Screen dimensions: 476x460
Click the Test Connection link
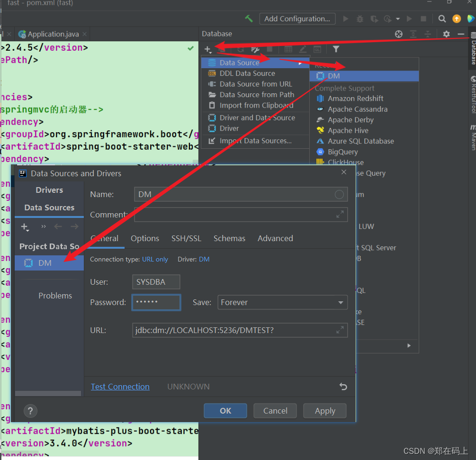(x=120, y=387)
